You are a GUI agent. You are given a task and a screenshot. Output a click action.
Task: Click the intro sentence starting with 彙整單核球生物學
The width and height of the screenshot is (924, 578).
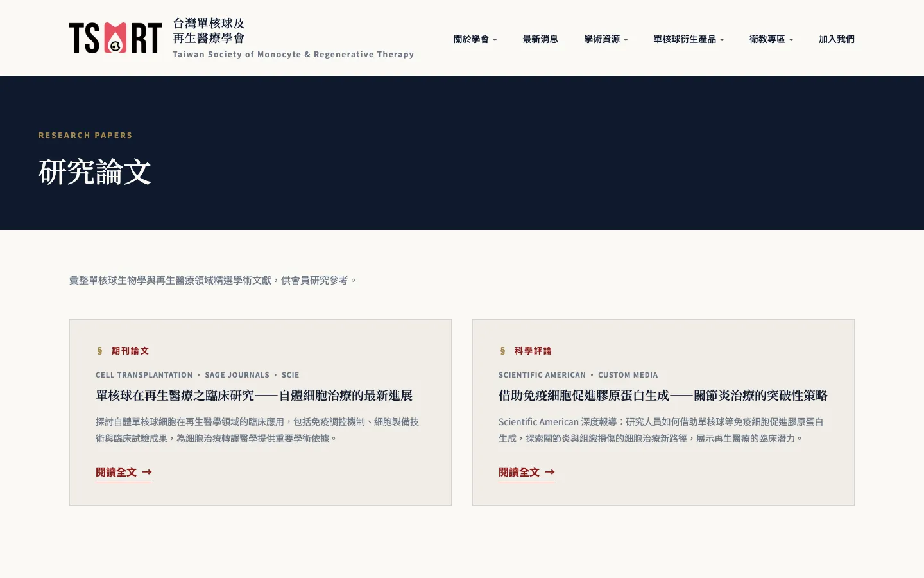tap(213, 280)
